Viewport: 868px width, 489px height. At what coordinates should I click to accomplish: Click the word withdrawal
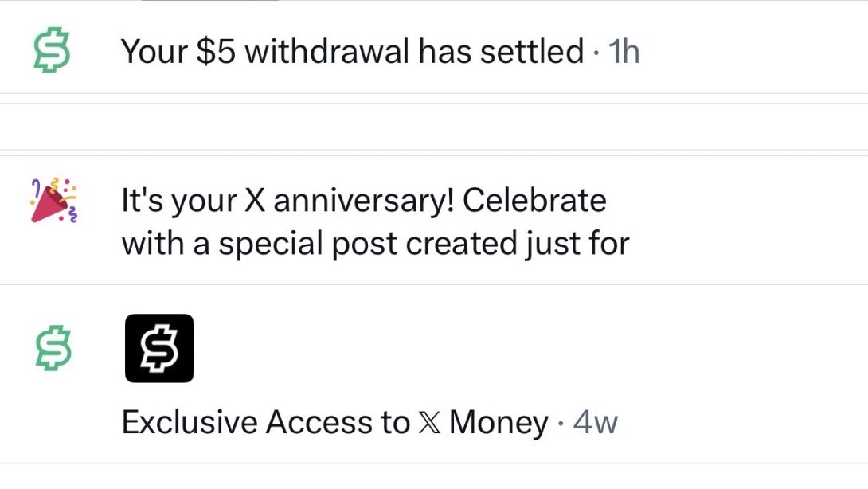(x=327, y=52)
